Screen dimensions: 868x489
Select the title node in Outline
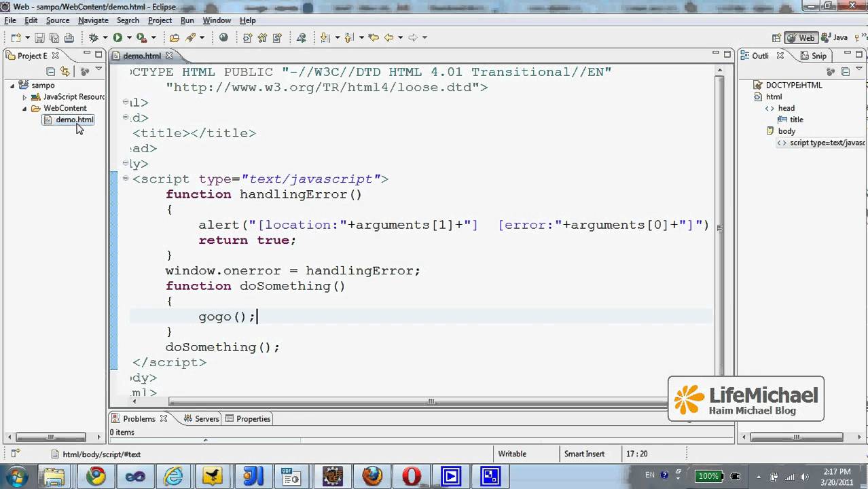click(x=790, y=120)
